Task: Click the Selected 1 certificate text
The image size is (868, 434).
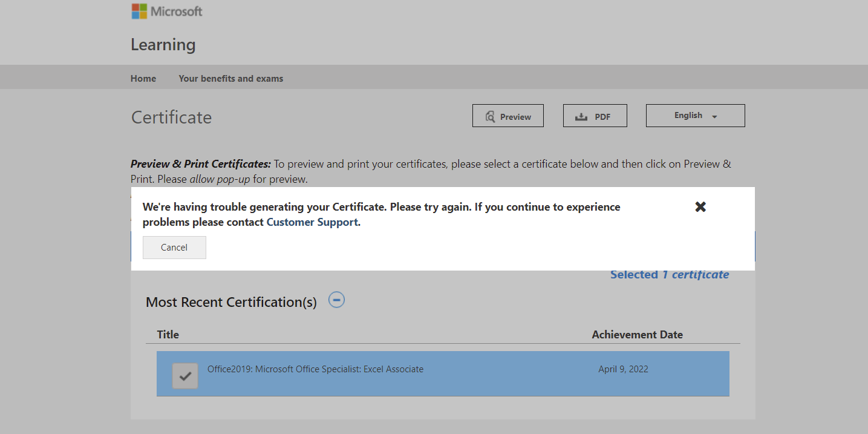Action: (670, 275)
